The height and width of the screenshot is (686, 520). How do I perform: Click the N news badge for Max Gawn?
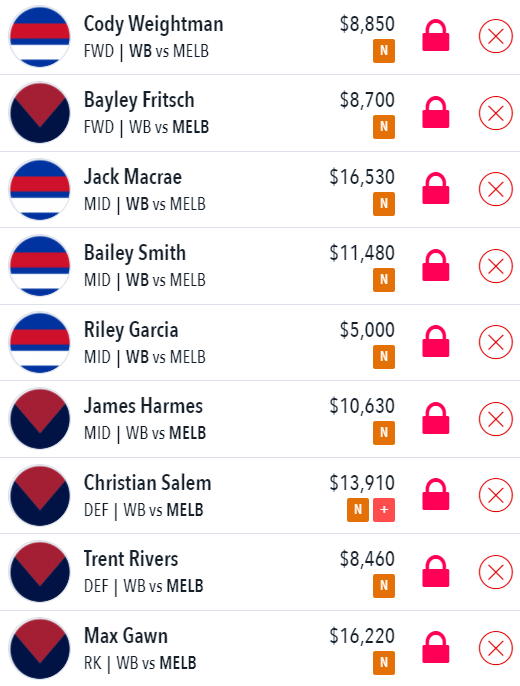click(384, 663)
